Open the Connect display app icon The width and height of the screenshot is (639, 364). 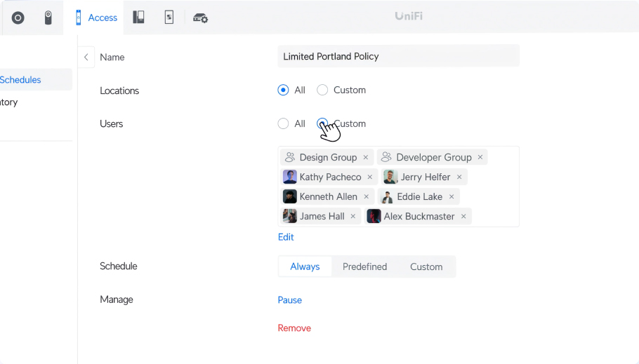pos(169,17)
